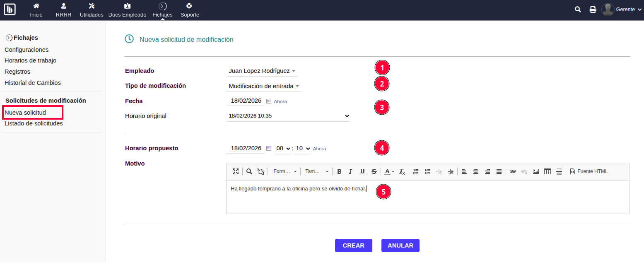Open the Fichajes menu
Screen dimensions: 644x267
[x=162, y=10]
